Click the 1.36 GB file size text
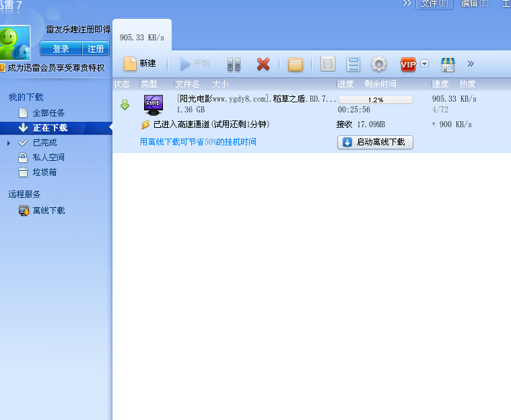This screenshot has width=511, height=420. click(x=191, y=110)
